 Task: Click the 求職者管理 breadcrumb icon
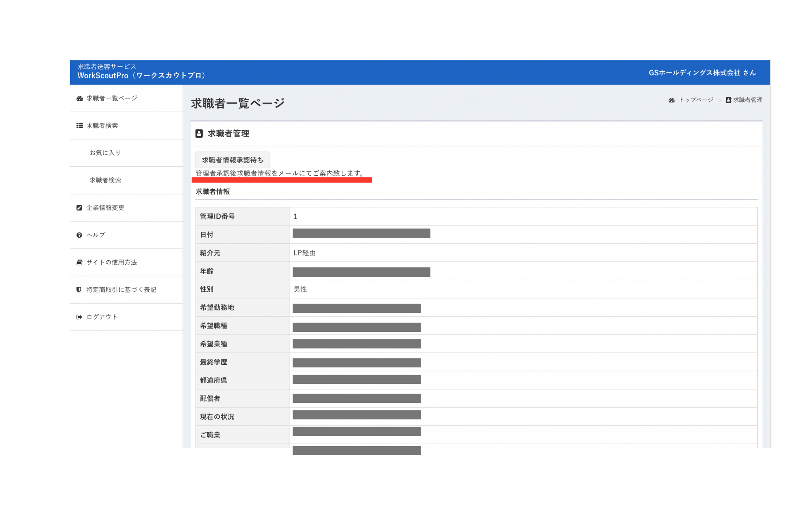pos(728,100)
